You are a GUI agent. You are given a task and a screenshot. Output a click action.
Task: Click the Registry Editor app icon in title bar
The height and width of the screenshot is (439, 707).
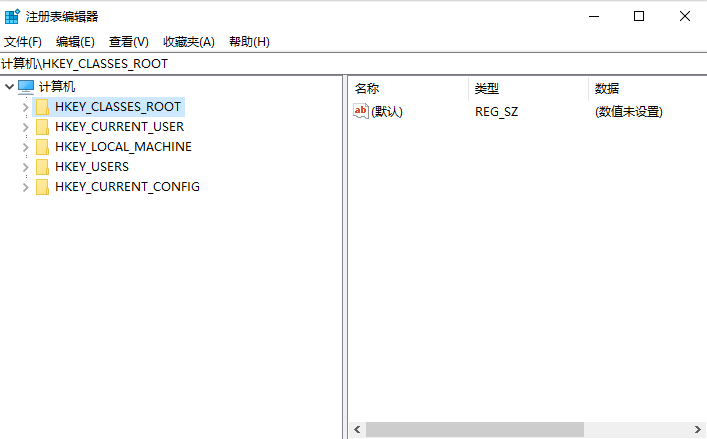(x=12, y=16)
